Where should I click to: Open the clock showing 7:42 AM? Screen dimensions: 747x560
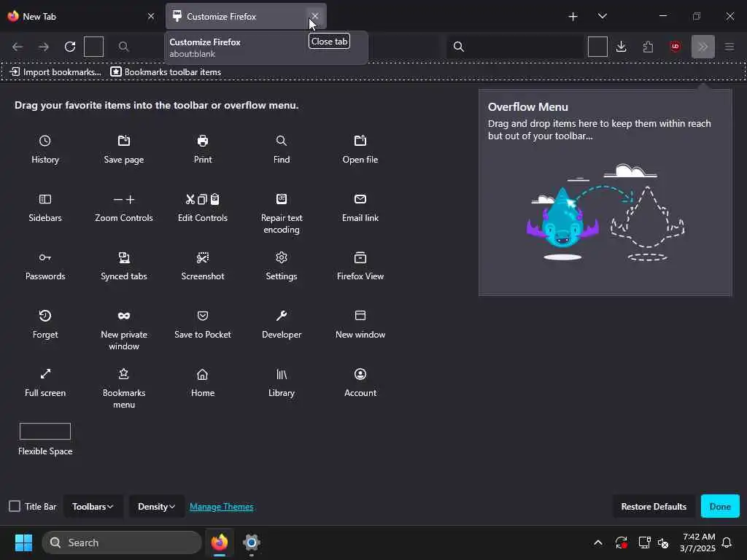point(698,542)
